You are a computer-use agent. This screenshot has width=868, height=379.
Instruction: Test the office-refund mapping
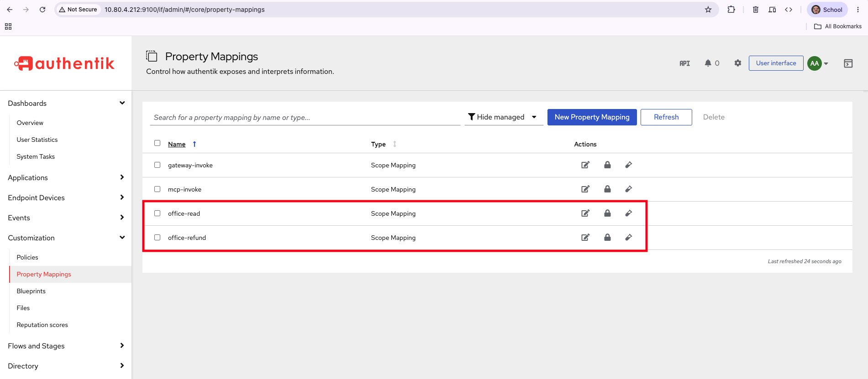[x=629, y=237]
